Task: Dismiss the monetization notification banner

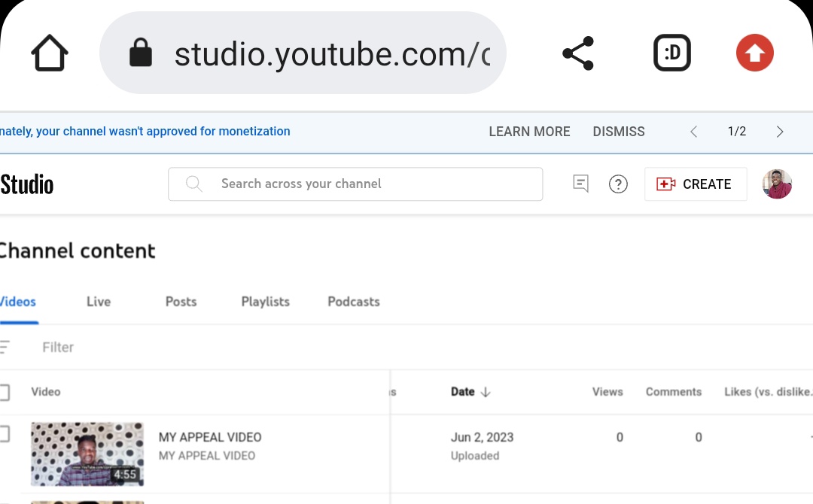Action: point(619,132)
